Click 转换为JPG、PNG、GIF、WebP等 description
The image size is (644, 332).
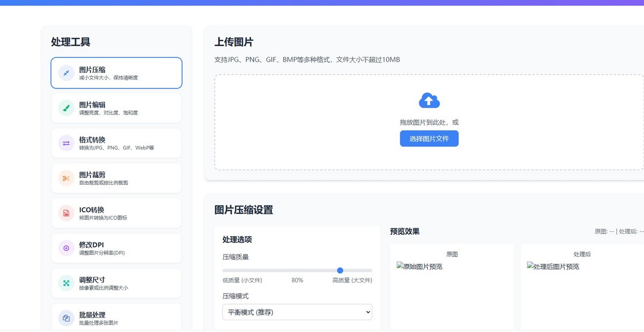tap(116, 148)
